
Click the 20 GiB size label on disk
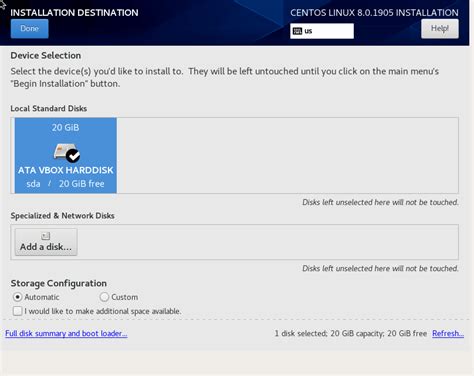[x=66, y=127]
